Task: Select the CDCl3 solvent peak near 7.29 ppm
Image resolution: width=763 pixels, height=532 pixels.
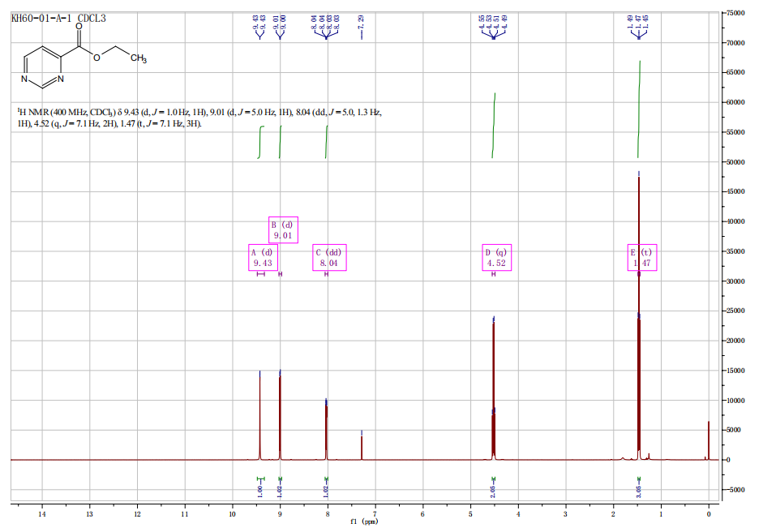Action: pos(362,446)
